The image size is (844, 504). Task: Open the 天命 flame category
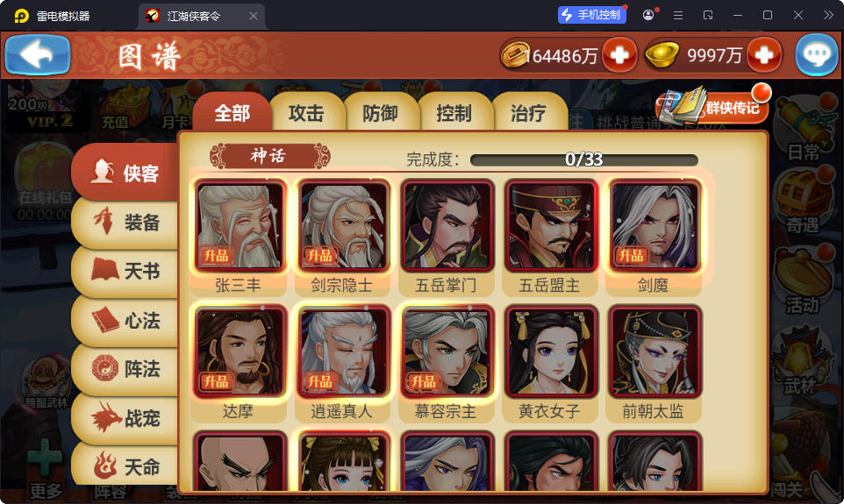pyautogui.click(x=125, y=465)
